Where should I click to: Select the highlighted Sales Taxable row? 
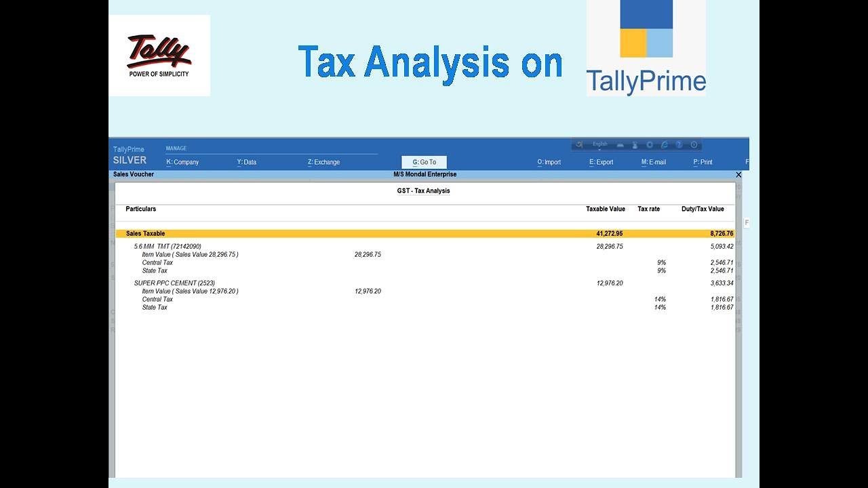click(x=425, y=233)
